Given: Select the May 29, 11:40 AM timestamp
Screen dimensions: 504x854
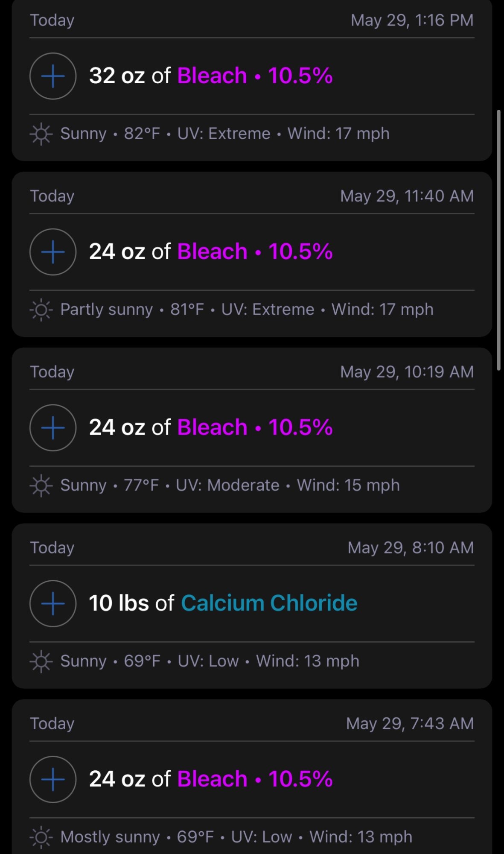Looking at the screenshot, I should tap(407, 196).
